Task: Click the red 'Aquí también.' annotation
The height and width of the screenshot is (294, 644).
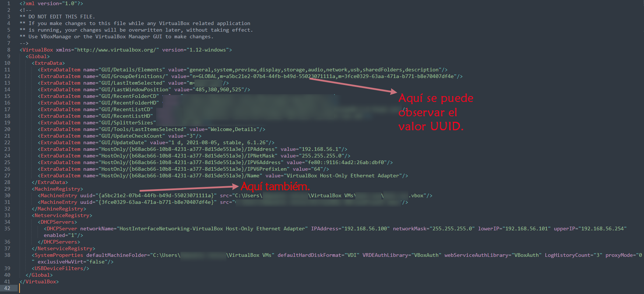Action: point(275,187)
